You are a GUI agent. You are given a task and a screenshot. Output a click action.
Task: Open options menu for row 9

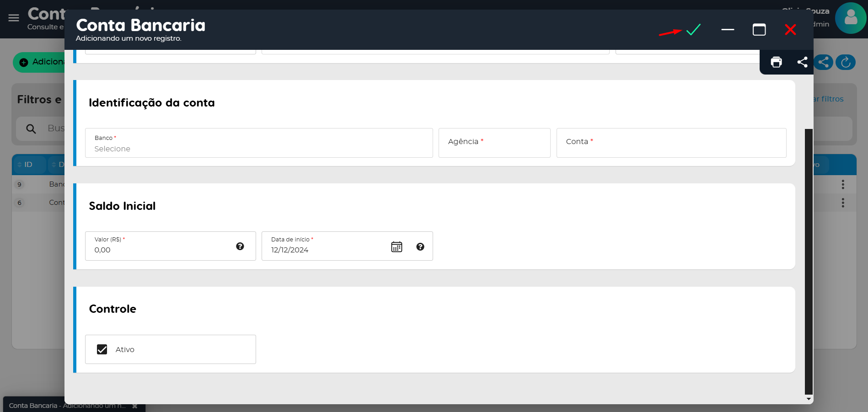[x=843, y=185]
